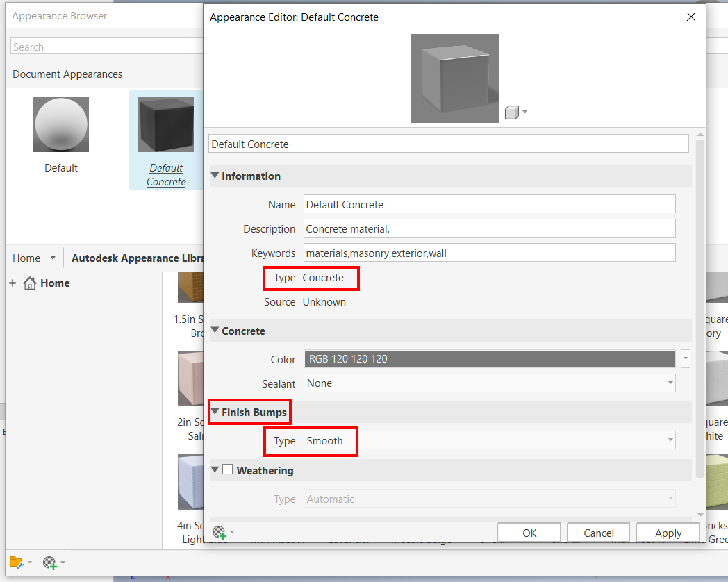This screenshot has width=728, height=582.
Task: Collapse the Finish Bumps section
Action: click(215, 411)
